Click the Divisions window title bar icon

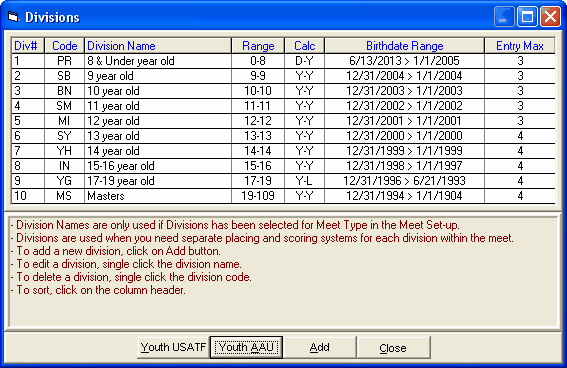[x=13, y=17]
